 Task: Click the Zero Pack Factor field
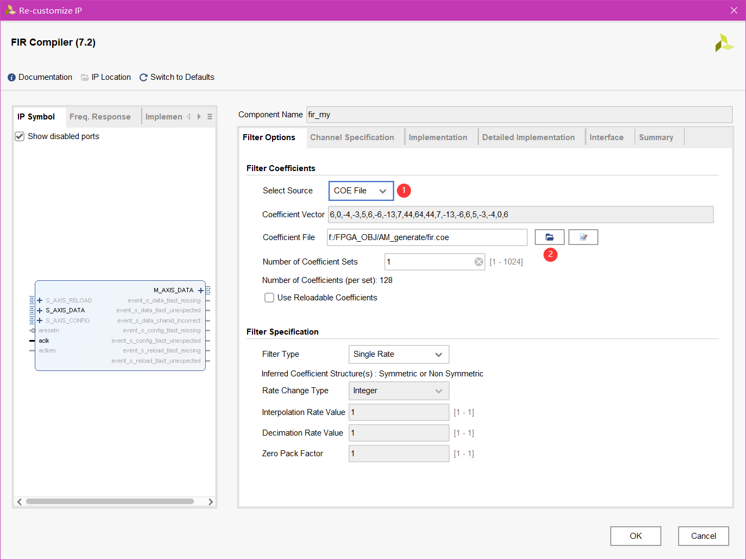pos(399,454)
